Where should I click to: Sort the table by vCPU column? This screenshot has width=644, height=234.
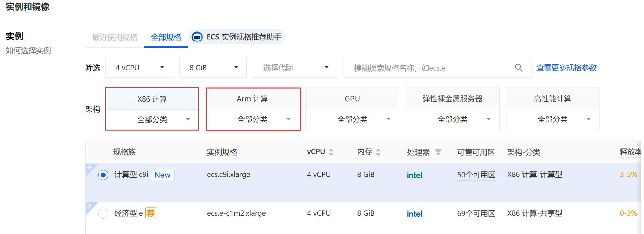pyautogui.click(x=331, y=152)
